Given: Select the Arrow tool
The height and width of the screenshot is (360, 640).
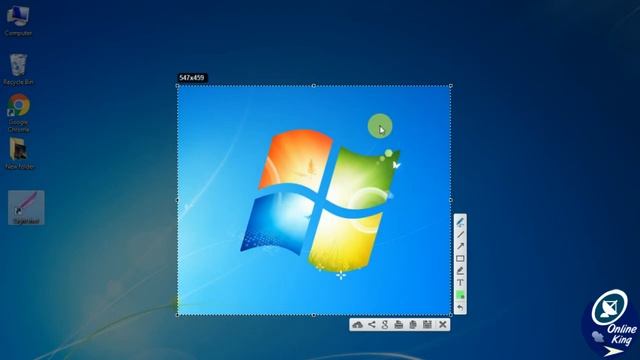Looking at the screenshot, I should [x=460, y=246].
